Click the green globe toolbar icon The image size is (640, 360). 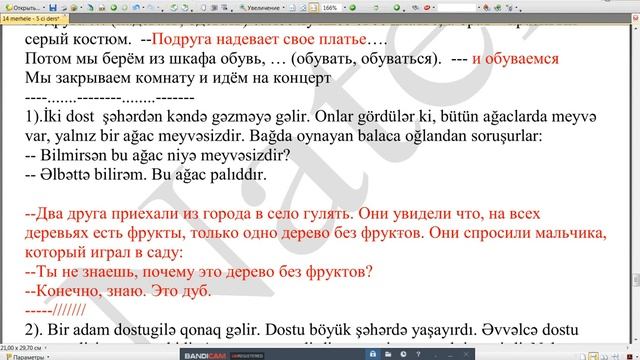coord(498,8)
